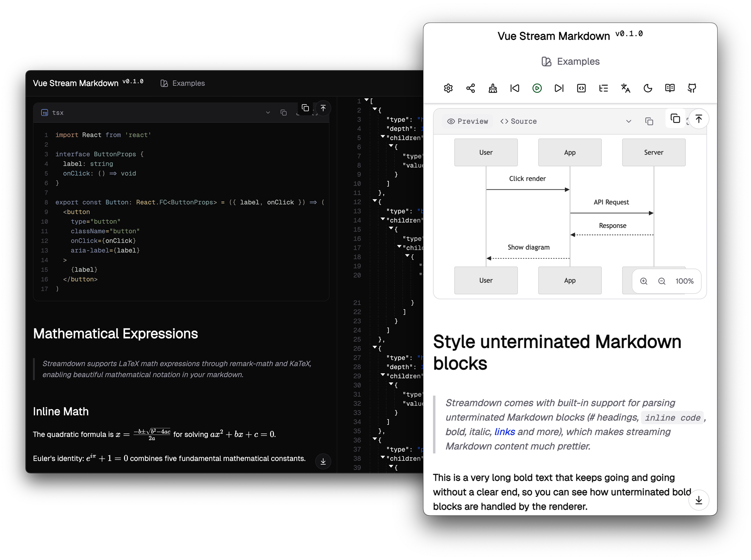Collapse the JSON object on line 12
The width and height of the screenshot is (751, 560).
[x=375, y=201]
